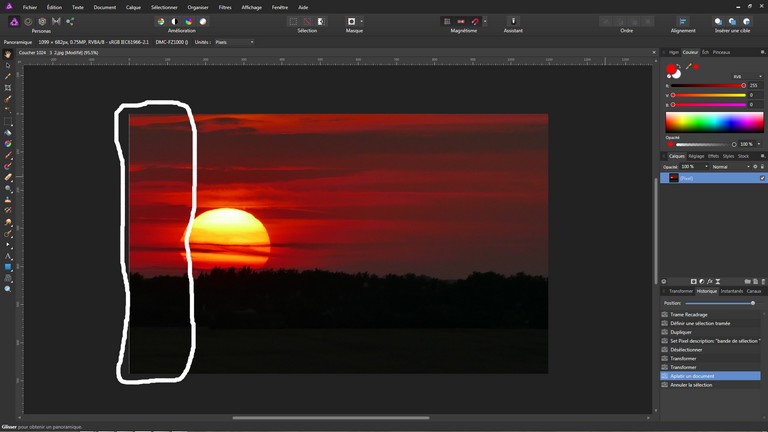Switch to the Pinceaux tab
This screenshot has height=432, width=768.
coord(721,52)
